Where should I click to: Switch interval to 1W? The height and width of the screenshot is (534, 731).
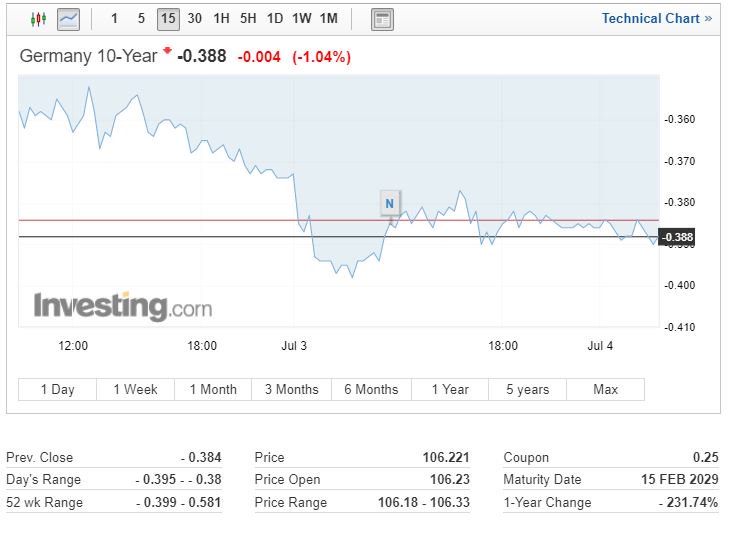point(301,18)
